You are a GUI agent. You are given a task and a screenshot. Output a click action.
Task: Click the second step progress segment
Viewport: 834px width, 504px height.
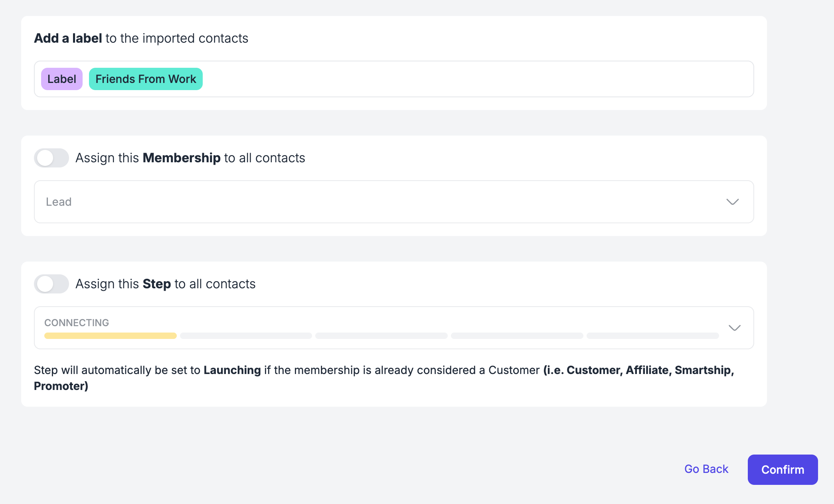(246, 336)
